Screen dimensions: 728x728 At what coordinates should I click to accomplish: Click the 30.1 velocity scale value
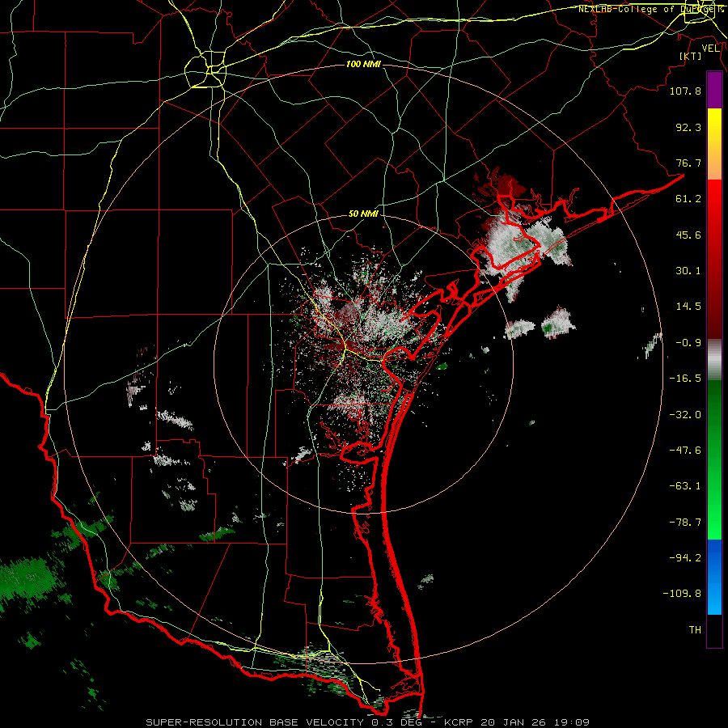(688, 271)
